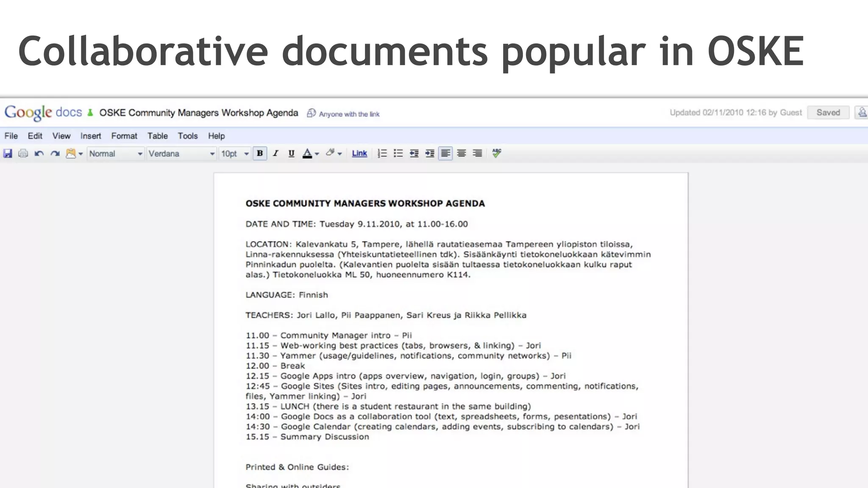Screen dimensions: 868x488
Task: Expand the text color dropdown arrow
Action: pos(317,154)
